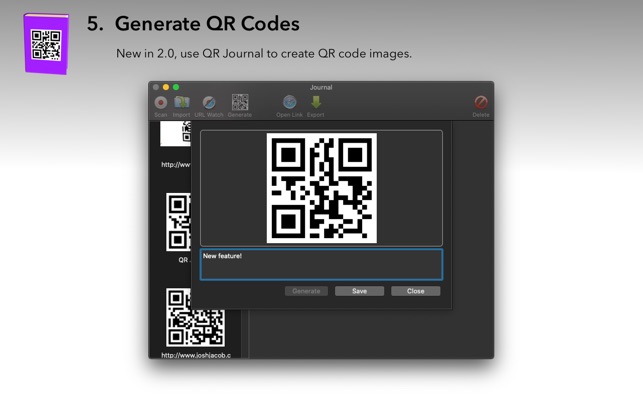Viewport: 643px width, 402px height.
Task: Select the QR-labeled thumbnail in journal list
Action: 178,222
